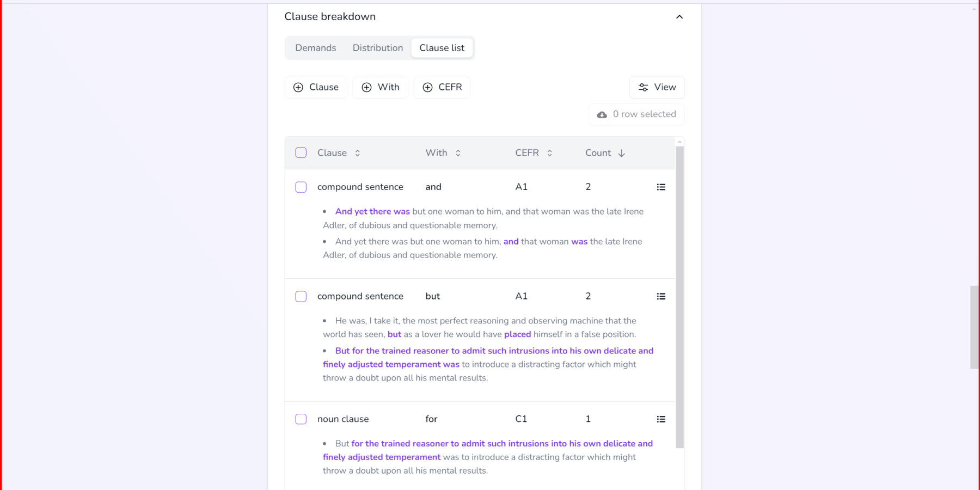Open the View options
Image resolution: width=980 pixels, height=490 pixels.
pyautogui.click(x=657, y=87)
